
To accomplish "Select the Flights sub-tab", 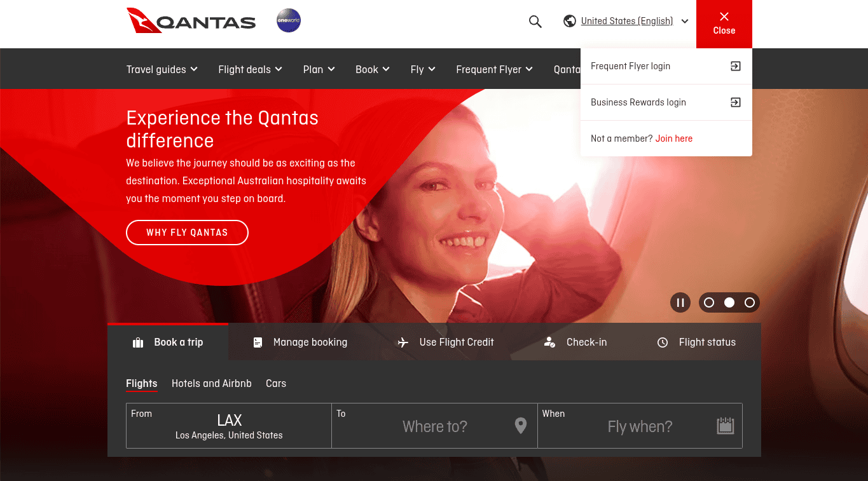I will (141, 384).
